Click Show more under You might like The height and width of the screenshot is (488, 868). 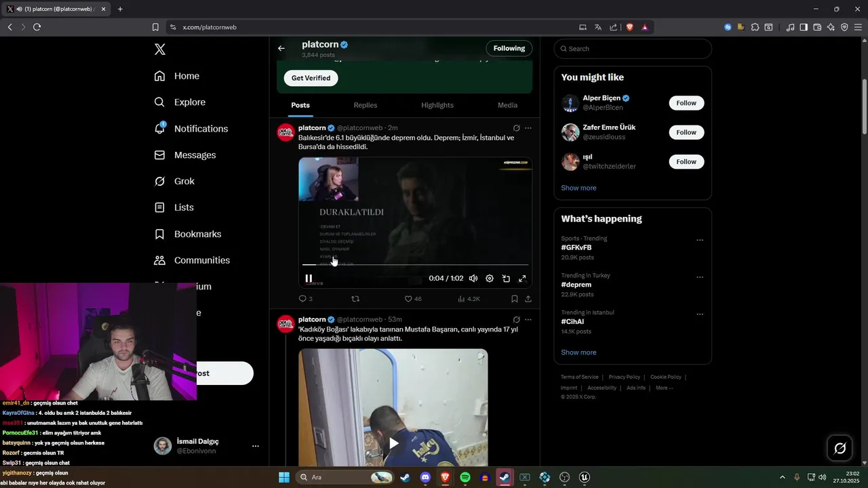[578, 188]
